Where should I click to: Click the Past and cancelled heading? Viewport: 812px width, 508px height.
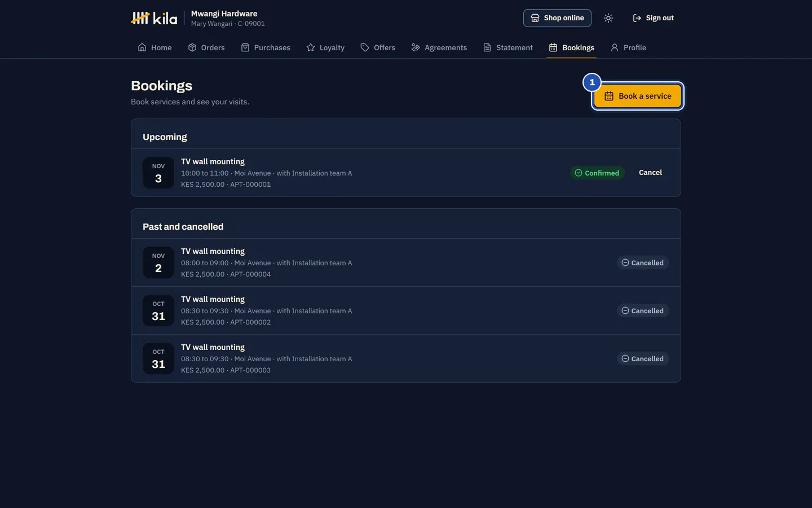[x=183, y=226]
